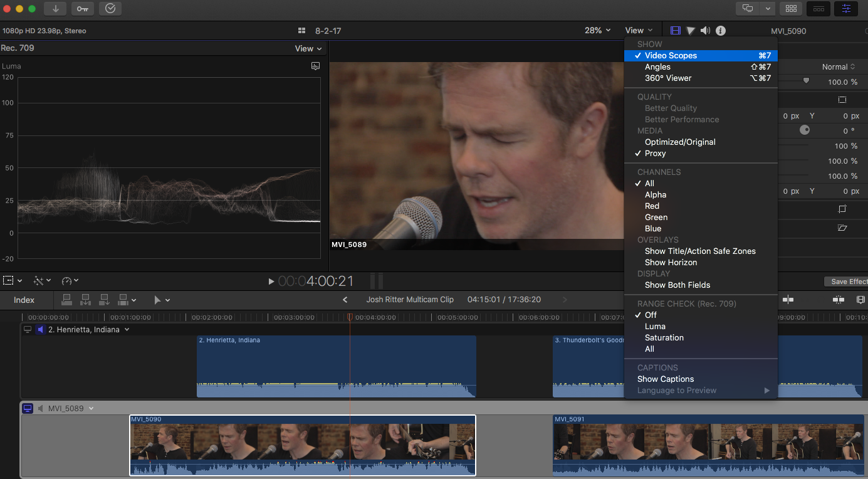The image size is (868, 479).
Task: Enable Luma range check
Action: [655, 327]
